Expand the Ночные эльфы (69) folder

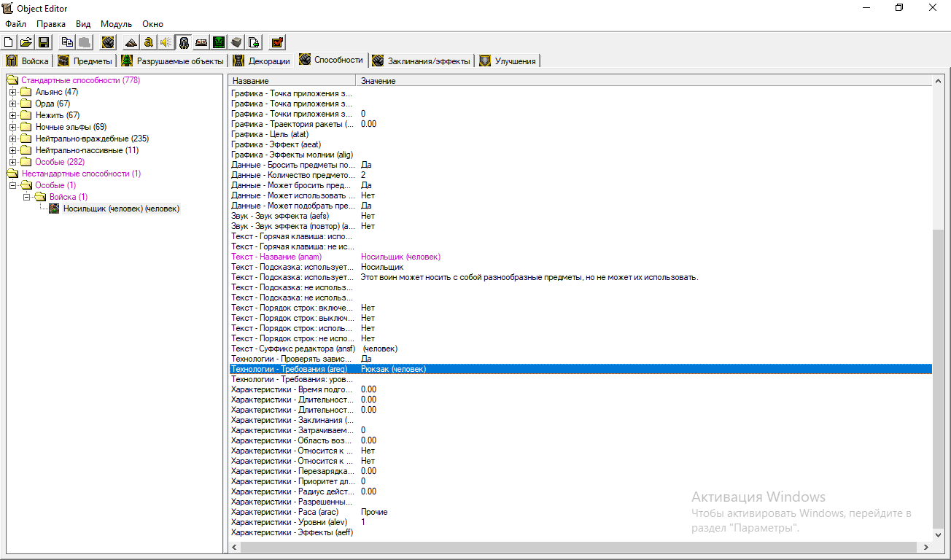coord(12,127)
